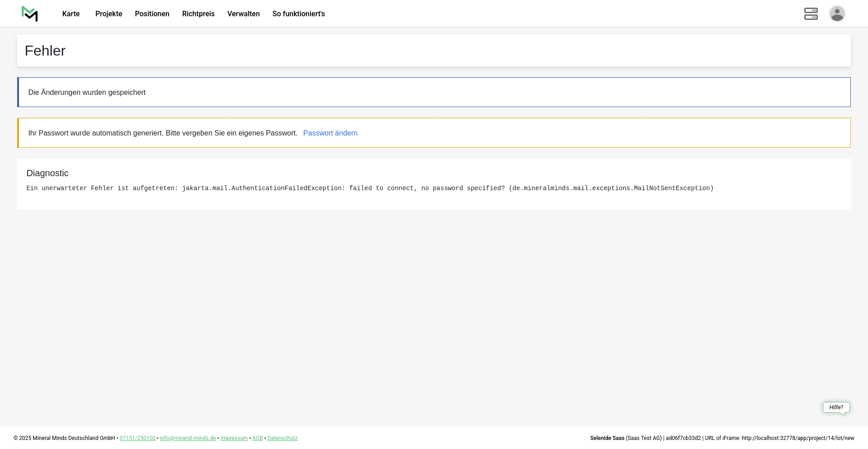Click the phone number 07151/250100 link
868x449 pixels.
[x=137, y=438]
